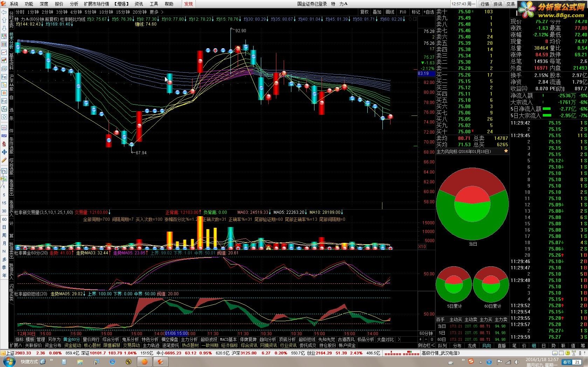Click the plus zoom button below chart

pyautogui.click(x=421, y=339)
